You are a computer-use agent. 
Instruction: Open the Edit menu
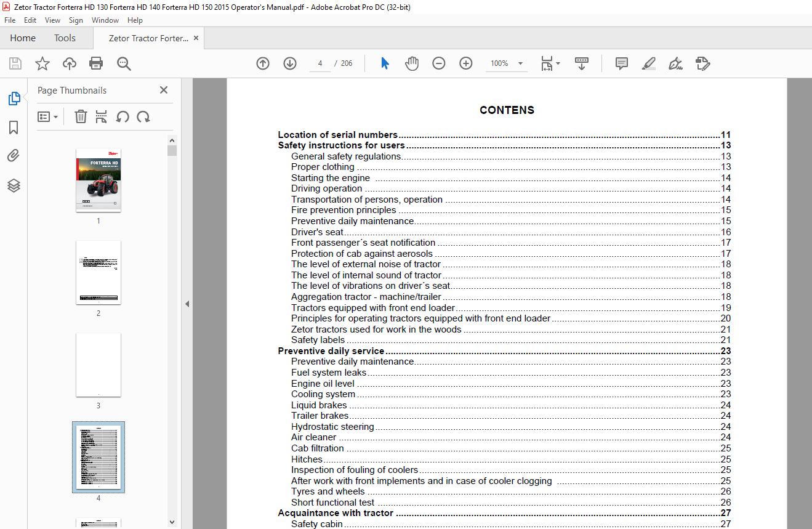coord(30,20)
